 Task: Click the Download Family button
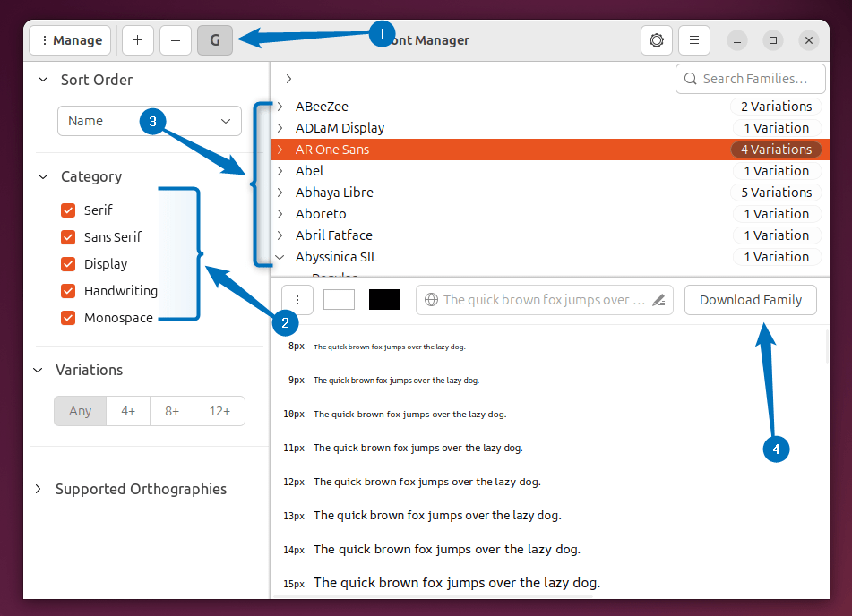750,299
